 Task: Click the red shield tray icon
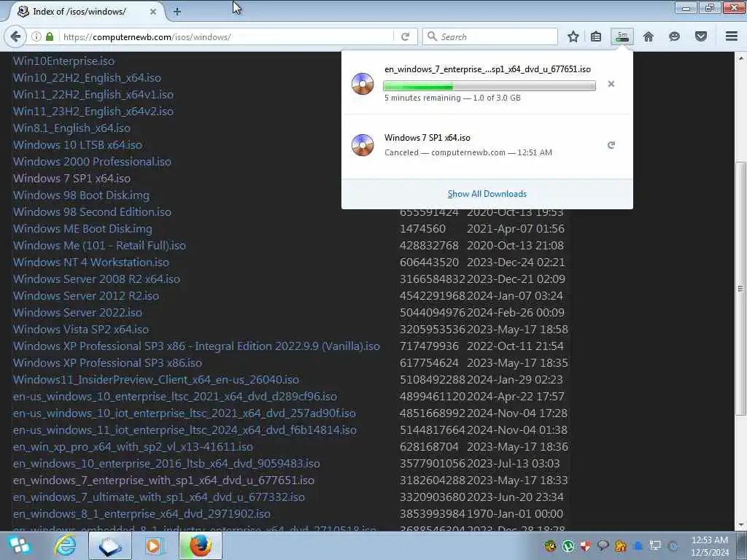pyautogui.click(x=586, y=545)
